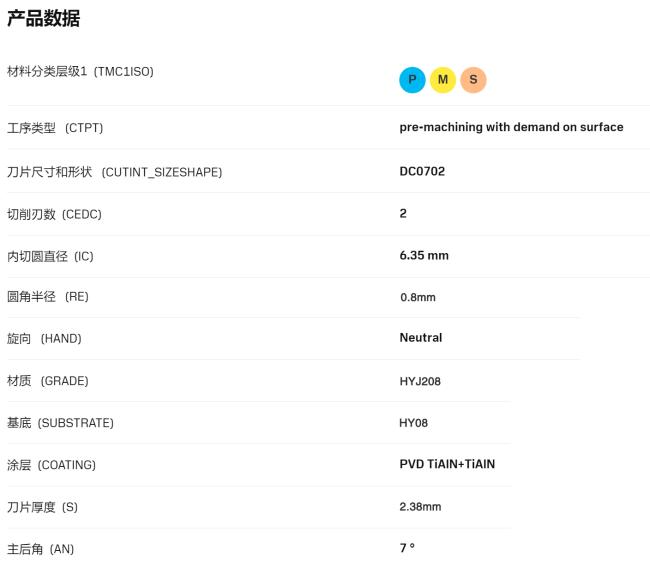Click the 基底 (SUBSTRATE) label
This screenshot has width=650, height=574.
60,423
